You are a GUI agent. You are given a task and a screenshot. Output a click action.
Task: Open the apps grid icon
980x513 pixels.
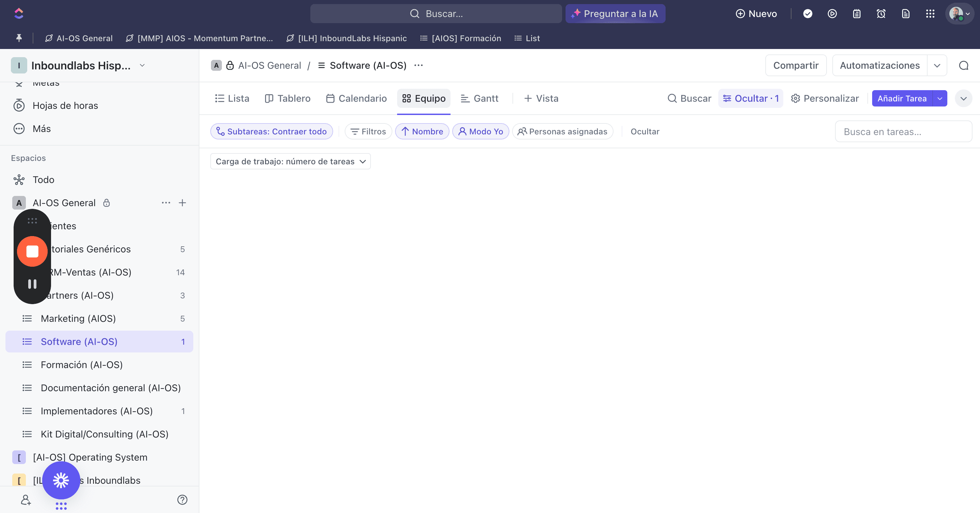pyautogui.click(x=930, y=14)
